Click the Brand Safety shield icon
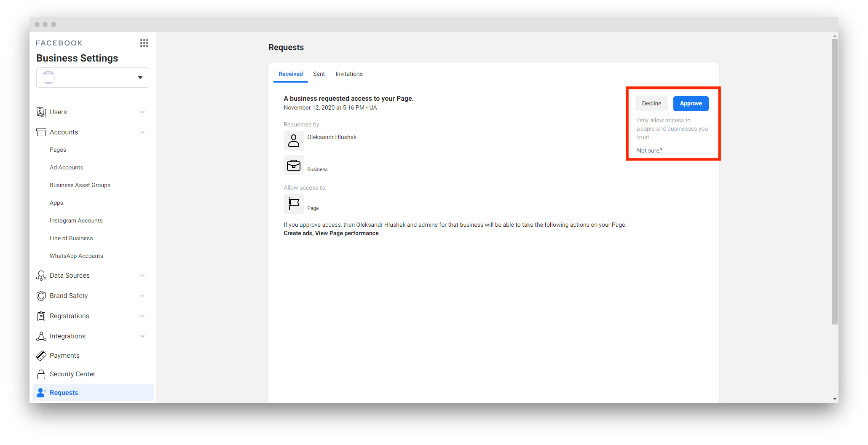The image size is (868, 445). 41,296
